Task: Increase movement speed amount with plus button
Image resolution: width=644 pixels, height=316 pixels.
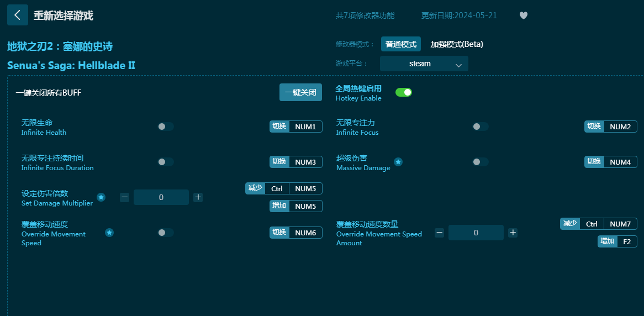Action: click(513, 233)
